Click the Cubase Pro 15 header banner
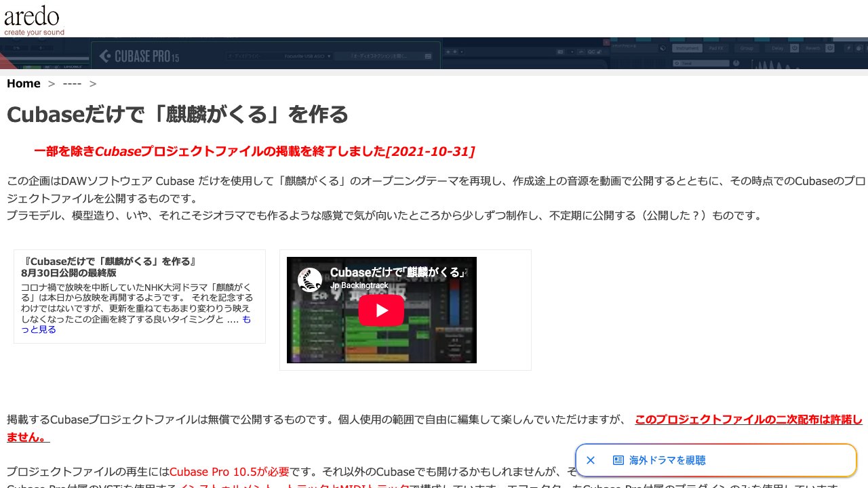The width and height of the screenshot is (868, 488). (434, 53)
